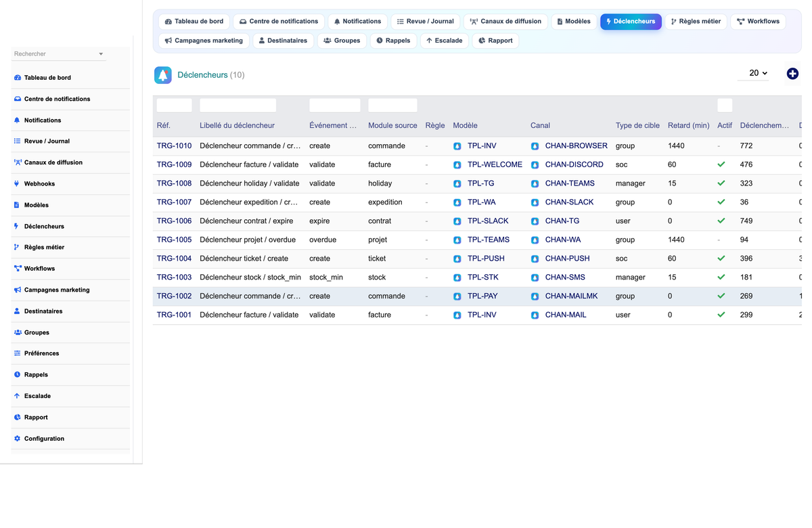Click the Libellé du déclencheur filter field
Screen dimensions: 812x528
[238, 106]
